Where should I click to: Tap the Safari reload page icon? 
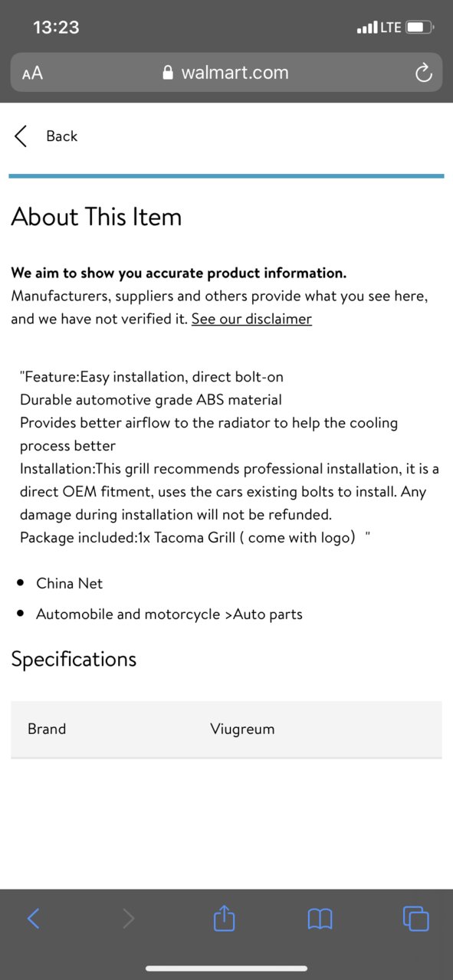tap(423, 73)
